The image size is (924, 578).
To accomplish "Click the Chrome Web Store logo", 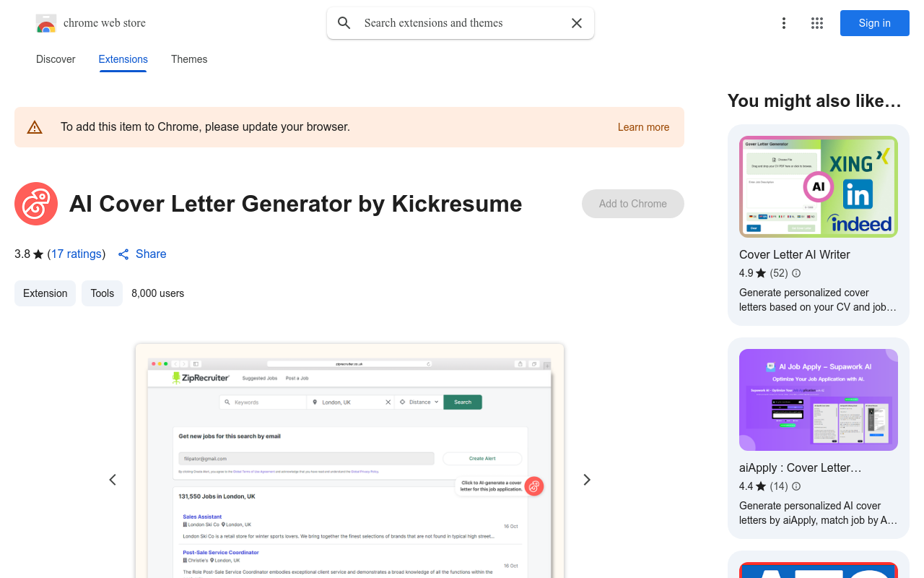I will [x=46, y=23].
